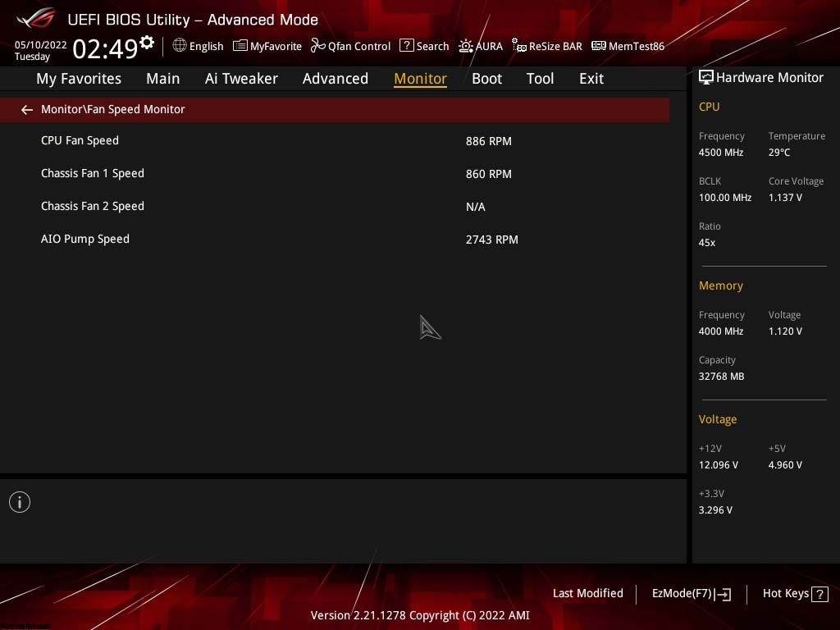Image resolution: width=840 pixels, height=630 pixels.
Task: Click the 860 RPM value
Action: pos(489,174)
